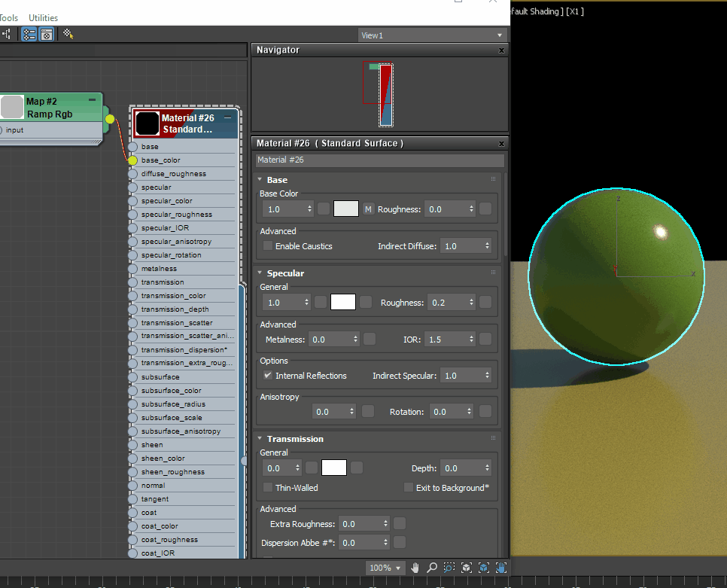Open the Utilities menu

point(43,17)
